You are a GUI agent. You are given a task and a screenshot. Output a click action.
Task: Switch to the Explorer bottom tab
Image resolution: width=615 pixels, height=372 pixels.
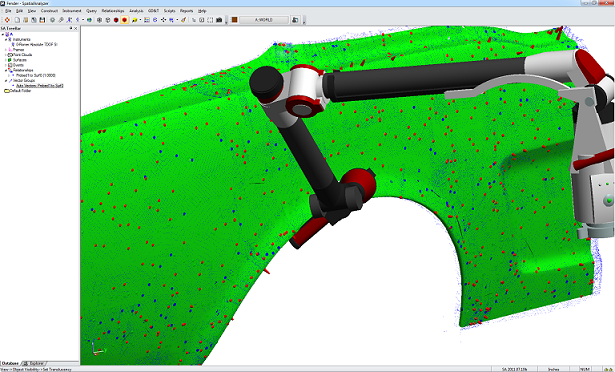[x=35, y=363]
